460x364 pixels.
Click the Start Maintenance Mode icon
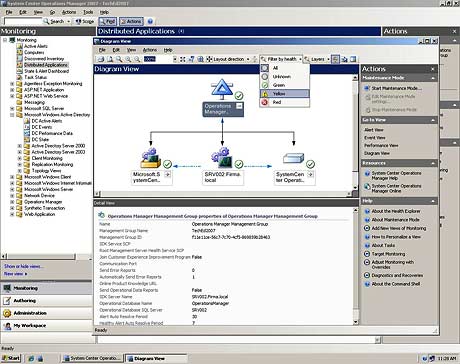(367, 88)
